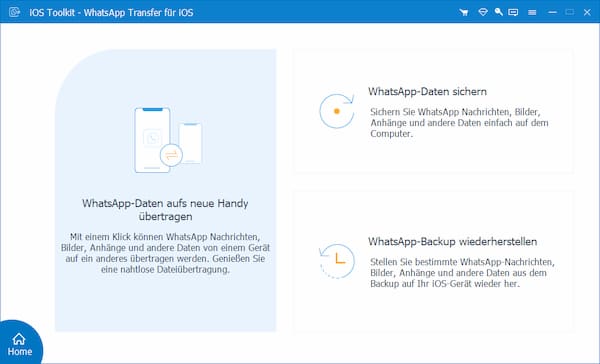Viewport: 600px width, 364px height.
Task: Maximize the iOS Toolkit window
Action: [x=569, y=12]
